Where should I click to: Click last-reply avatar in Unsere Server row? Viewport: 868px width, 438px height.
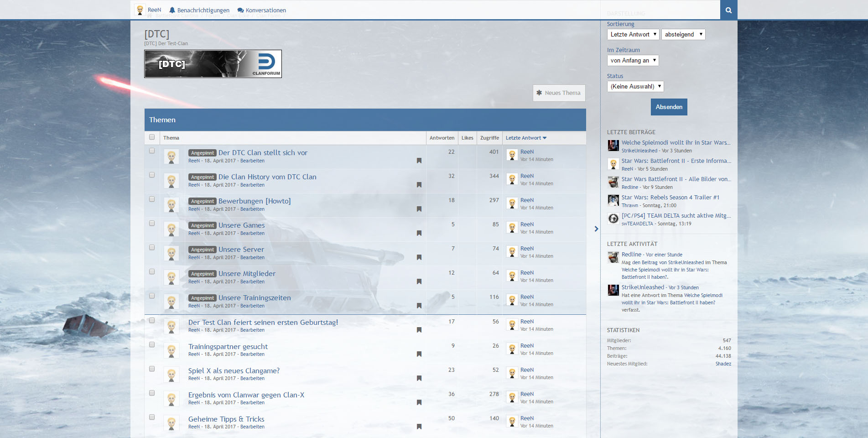pyautogui.click(x=512, y=252)
